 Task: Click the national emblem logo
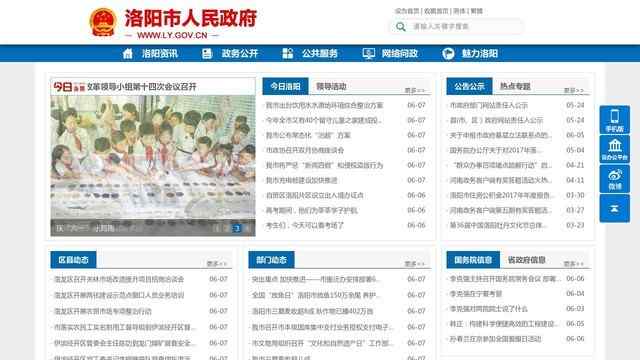103,22
